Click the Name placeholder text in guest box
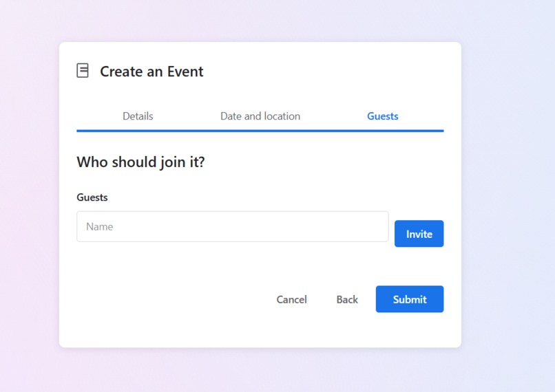Screen dimensions: 555x392 pyautogui.click(x=99, y=226)
